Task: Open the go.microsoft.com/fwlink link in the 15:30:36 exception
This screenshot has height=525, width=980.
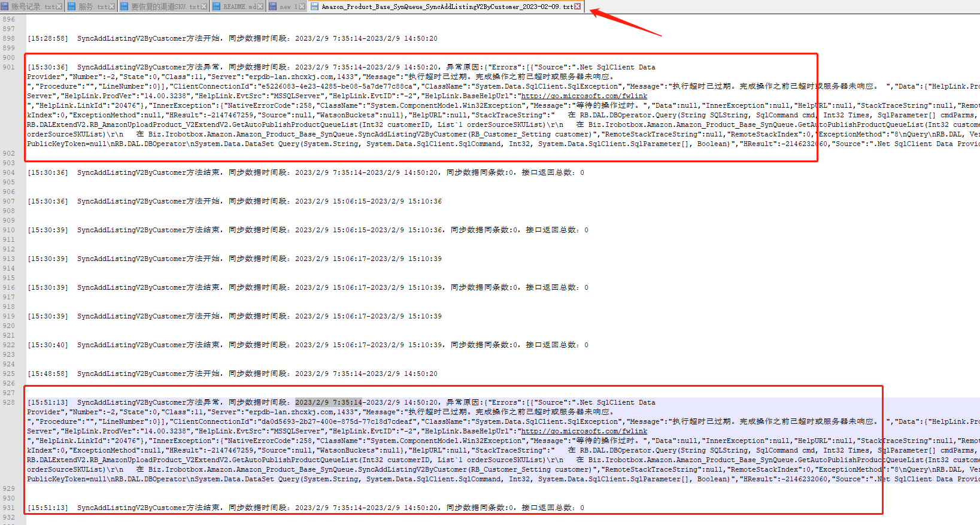Action: pyautogui.click(x=584, y=96)
